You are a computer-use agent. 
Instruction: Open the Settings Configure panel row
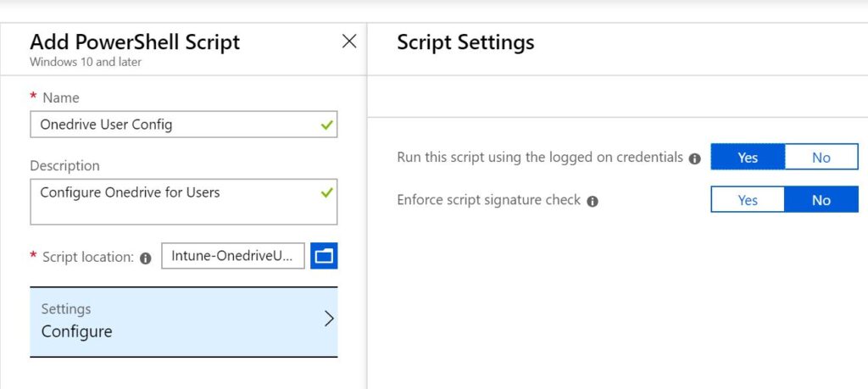[x=184, y=322]
